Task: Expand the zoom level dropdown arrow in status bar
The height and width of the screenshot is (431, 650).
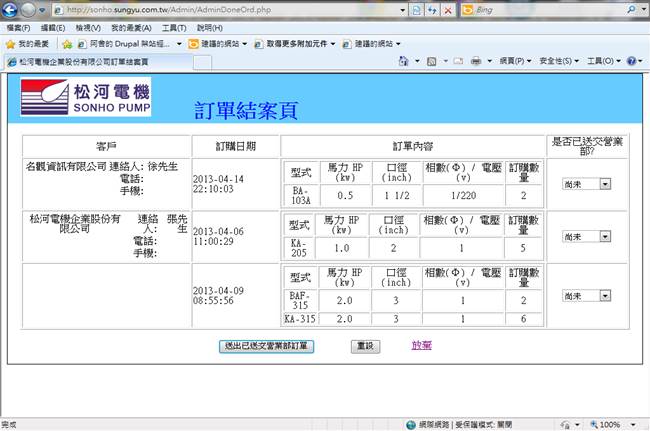Action: click(633, 424)
